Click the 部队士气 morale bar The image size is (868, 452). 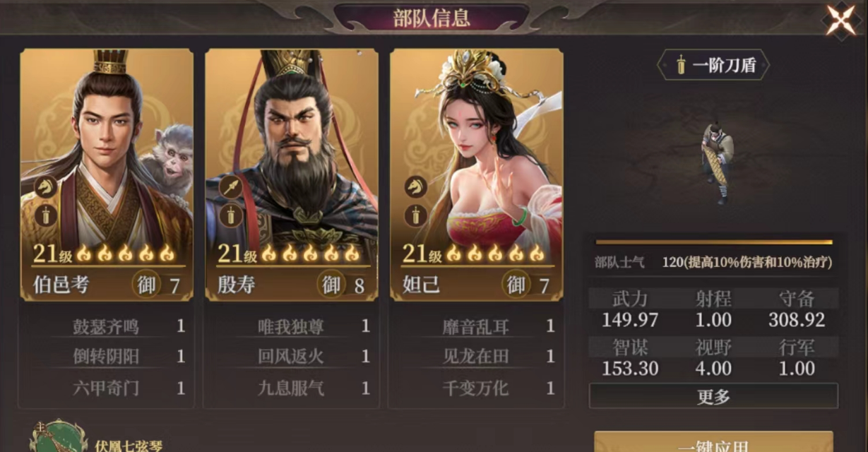(713, 242)
